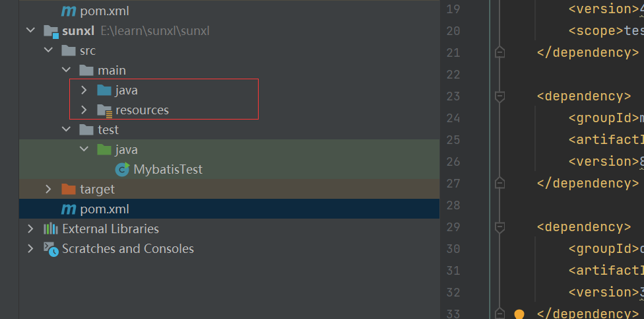
Task: Click the green test java folder icon
Action: [104, 150]
